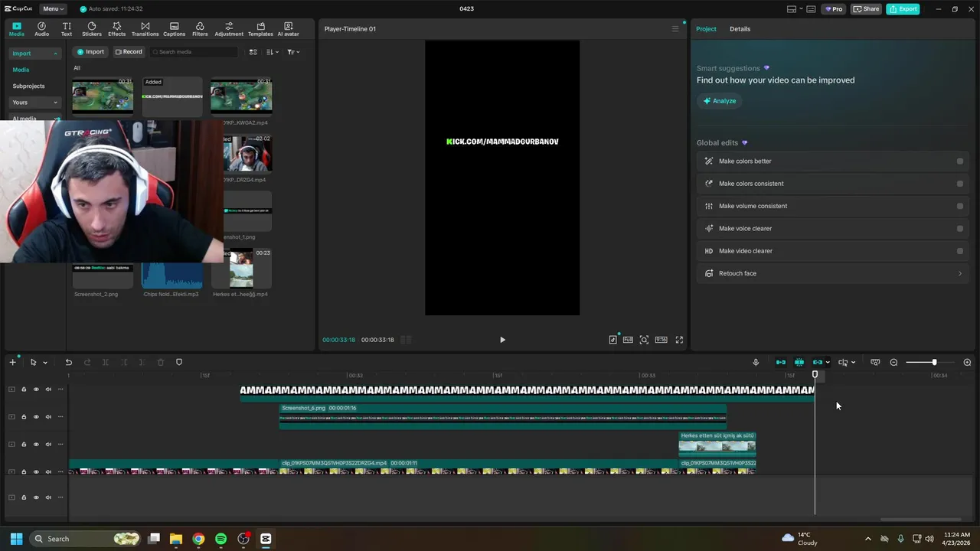This screenshot has height=551, width=980.
Task: Open the Menu dropdown in title bar
Action: coord(53,9)
